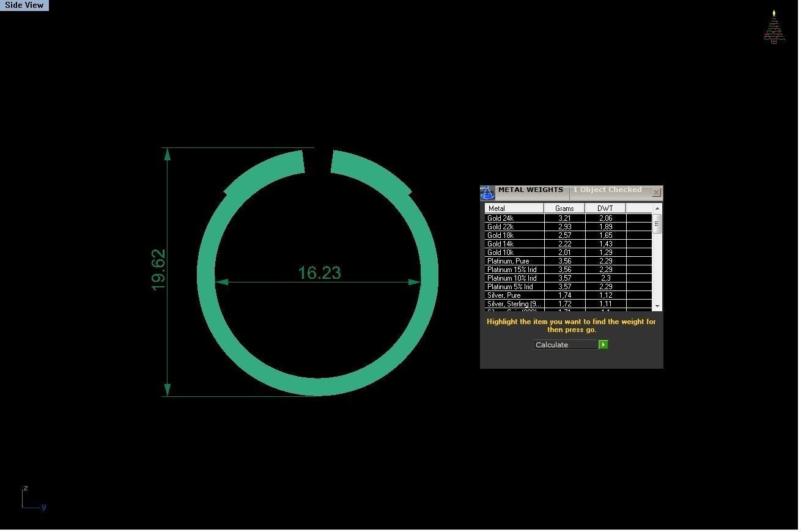
Task: Click the 1,72 grams value
Action: [x=564, y=304]
